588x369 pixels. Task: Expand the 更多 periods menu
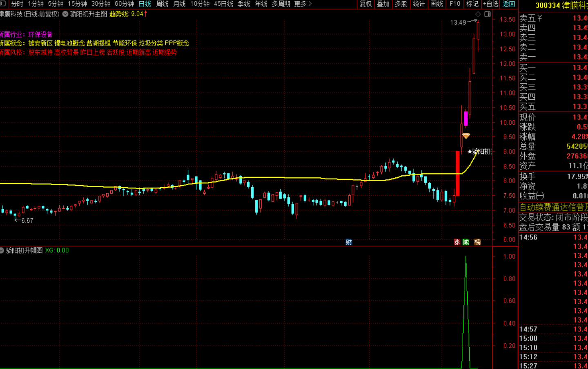point(303,4)
